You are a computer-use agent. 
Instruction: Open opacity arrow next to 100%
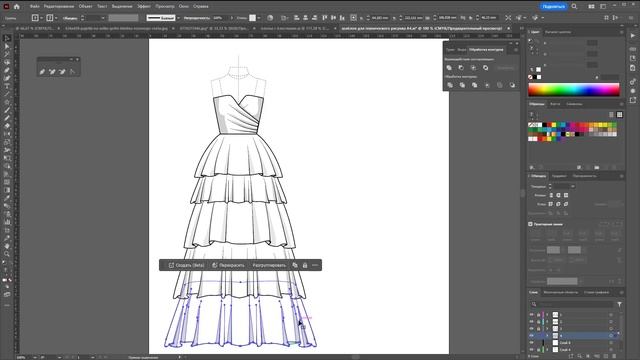pyautogui.click(x=231, y=18)
